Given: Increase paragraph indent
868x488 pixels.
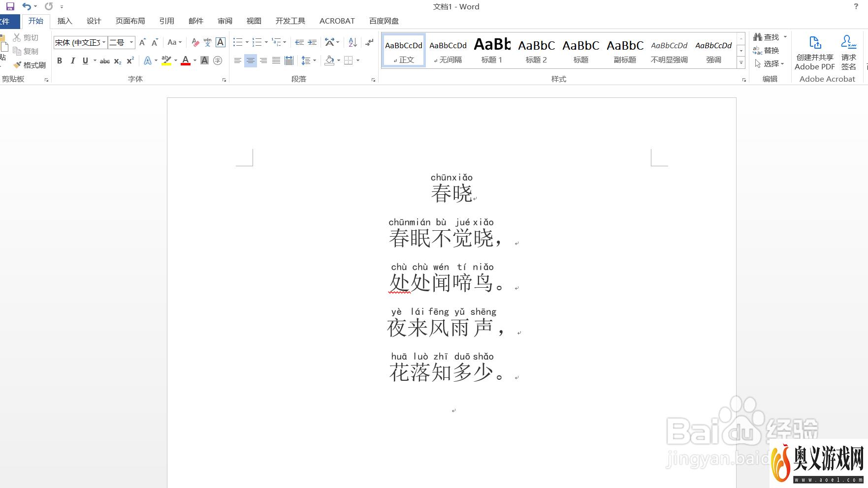Looking at the screenshot, I should click(x=312, y=42).
